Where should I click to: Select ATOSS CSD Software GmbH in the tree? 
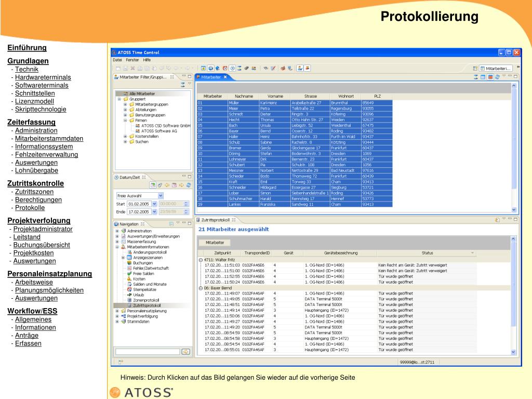pyautogui.click(x=166, y=126)
